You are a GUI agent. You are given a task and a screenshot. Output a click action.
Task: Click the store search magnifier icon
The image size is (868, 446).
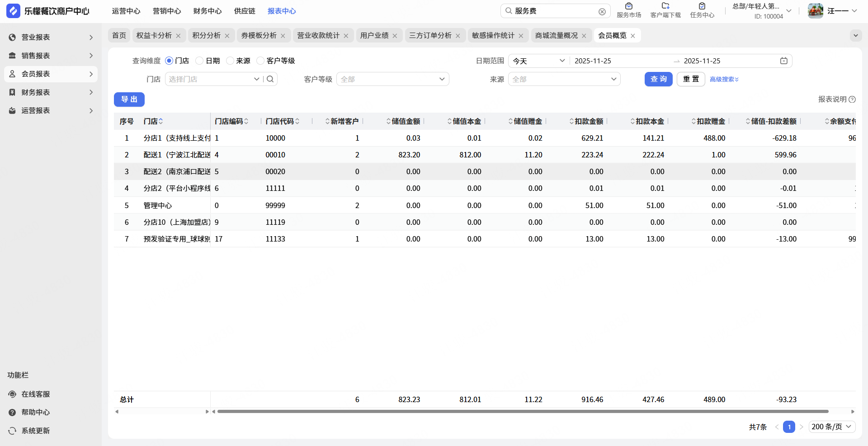[x=270, y=79]
